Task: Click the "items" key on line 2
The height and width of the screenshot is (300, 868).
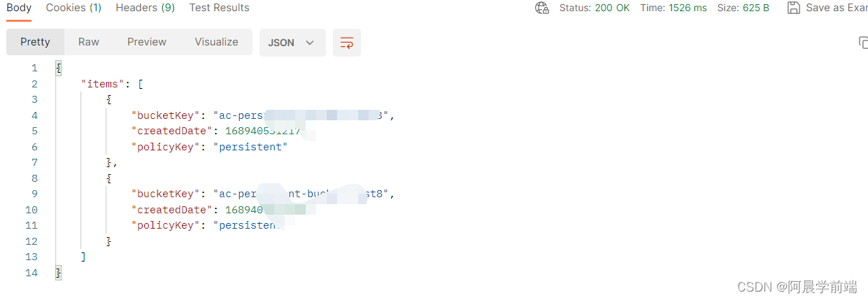Action: pyautogui.click(x=100, y=84)
